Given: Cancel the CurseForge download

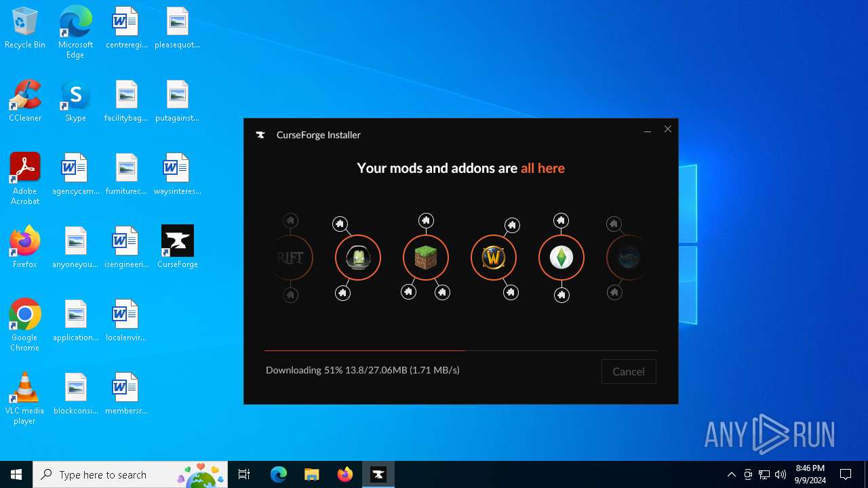Looking at the screenshot, I should pyautogui.click(x=629, y=371).
